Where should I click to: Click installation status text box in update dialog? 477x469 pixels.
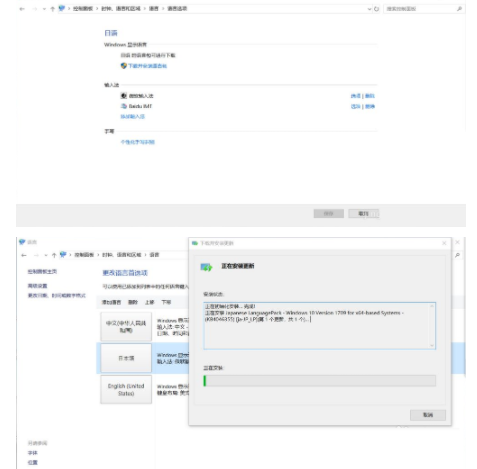click(x=319, y=326)
